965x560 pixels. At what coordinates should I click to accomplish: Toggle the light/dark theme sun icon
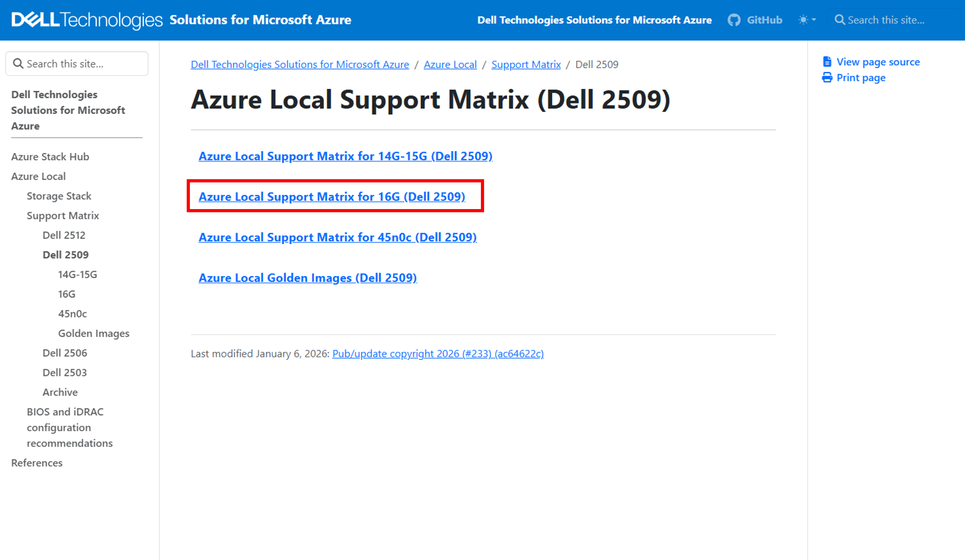[x=803, y=20]
